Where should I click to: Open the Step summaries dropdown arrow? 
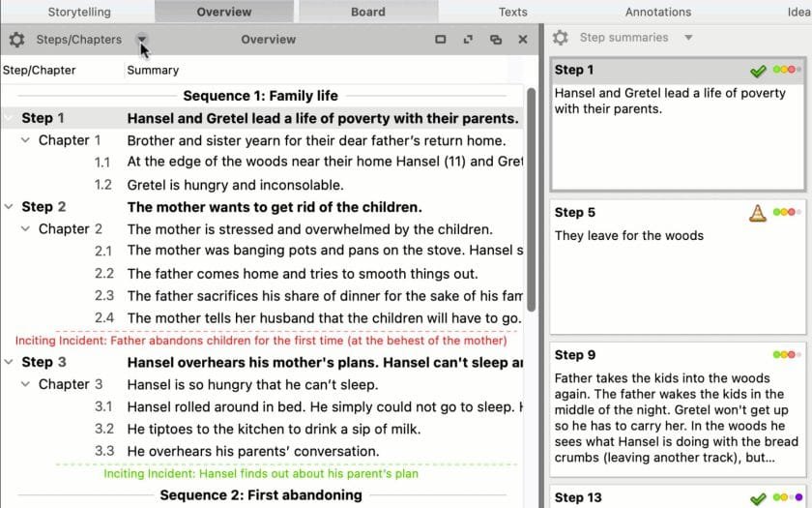[688, 38]
